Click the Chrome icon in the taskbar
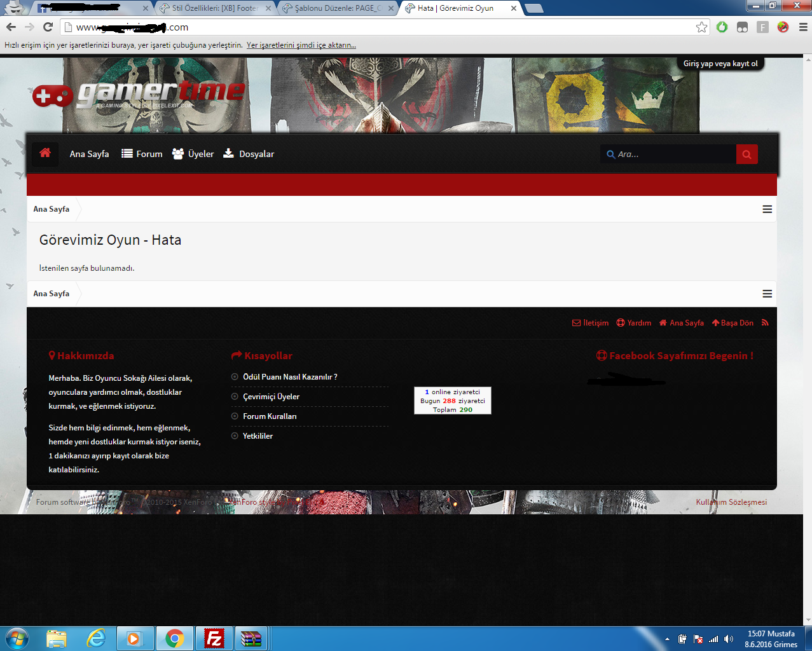The height and width of the screenshot is (651, 812). click(x=175, y=638)
